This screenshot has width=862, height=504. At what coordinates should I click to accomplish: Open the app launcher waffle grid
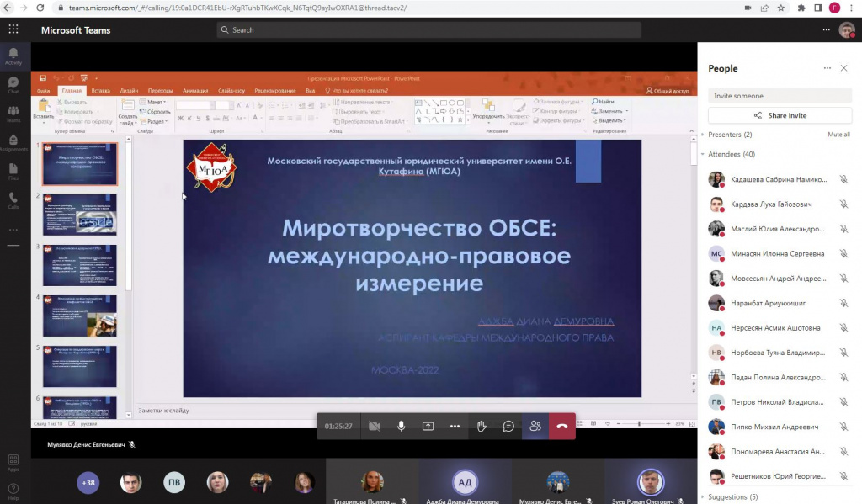pos(13,29)
